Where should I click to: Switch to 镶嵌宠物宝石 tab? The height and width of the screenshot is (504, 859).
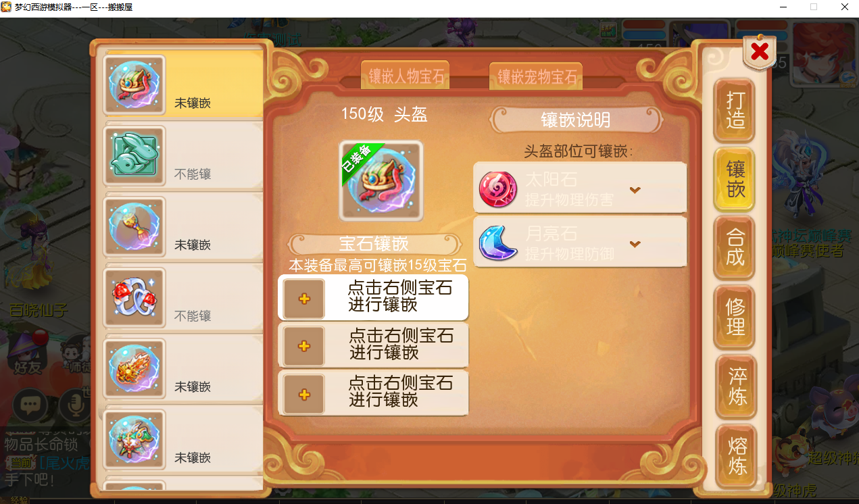537,76
